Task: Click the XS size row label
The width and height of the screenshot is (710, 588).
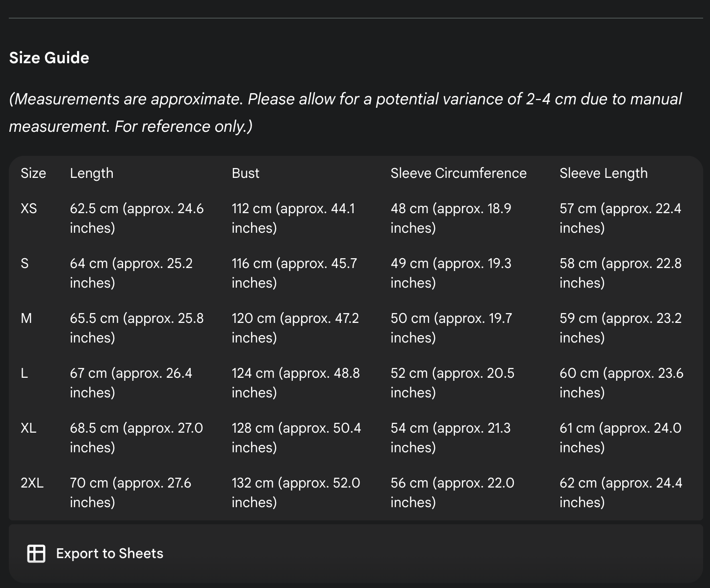Action: (x=28, y=209)
